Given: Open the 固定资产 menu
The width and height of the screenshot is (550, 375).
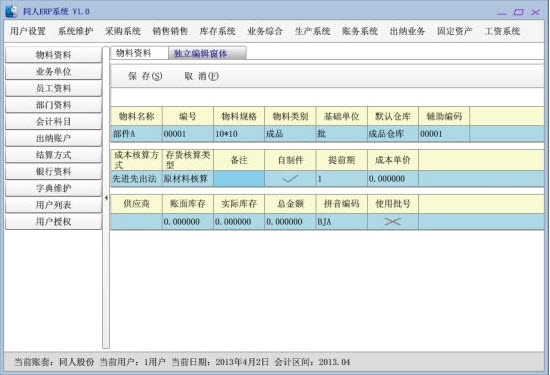Looking at the screenshot, I should click(455, 31).
